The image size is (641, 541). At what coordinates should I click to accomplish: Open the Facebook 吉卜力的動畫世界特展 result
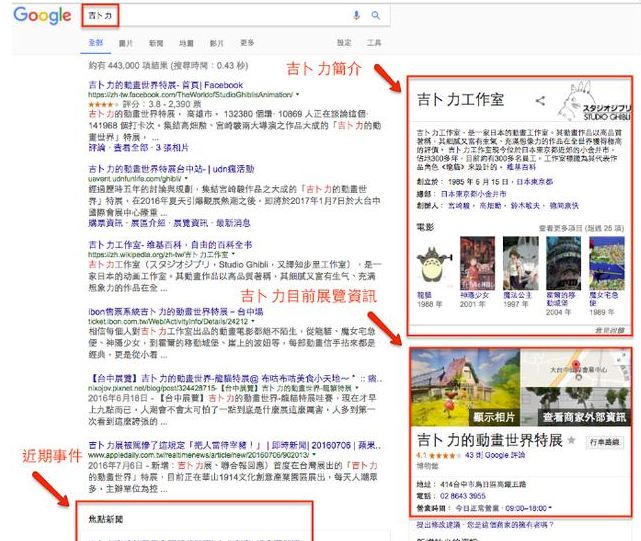click(x=166, y=85)
